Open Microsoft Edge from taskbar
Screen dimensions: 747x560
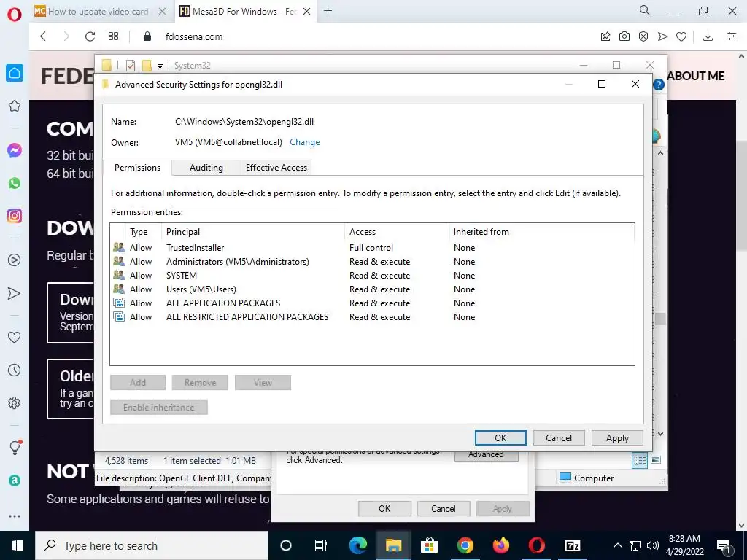click(x=357, y=545)
